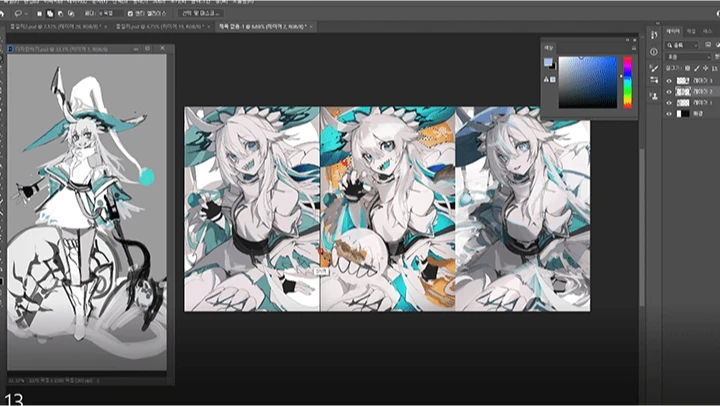Select the layer named 레이어 3

(x=703, y=81)
